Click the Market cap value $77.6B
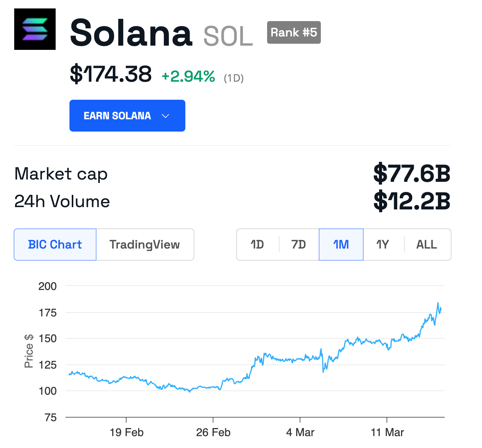 tap(412, 174)
